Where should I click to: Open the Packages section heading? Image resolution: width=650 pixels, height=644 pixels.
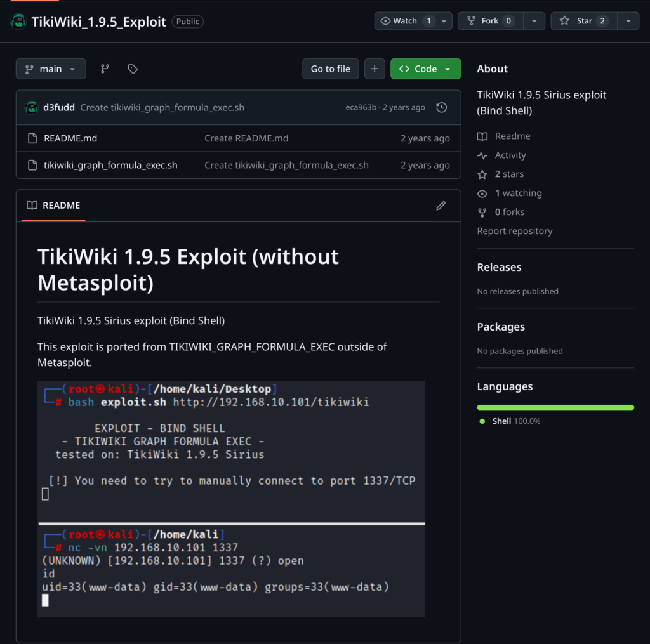coord(501,327)
